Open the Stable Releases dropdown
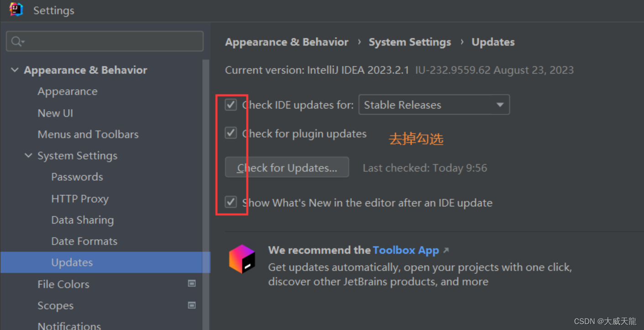 pyautogui.click(x=434, y=105)
